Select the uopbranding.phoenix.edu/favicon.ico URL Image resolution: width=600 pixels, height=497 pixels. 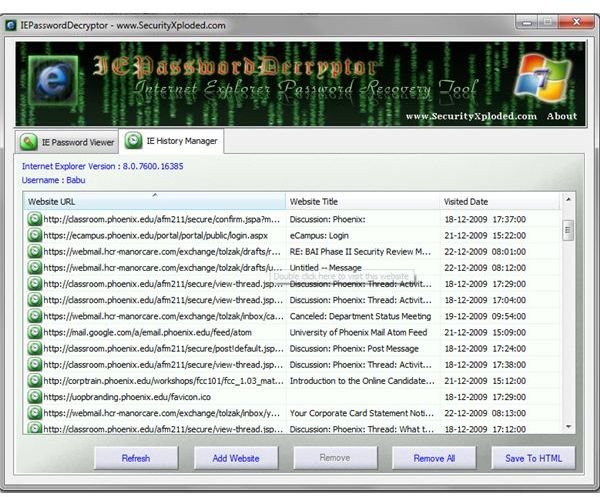tap(127, 397)
